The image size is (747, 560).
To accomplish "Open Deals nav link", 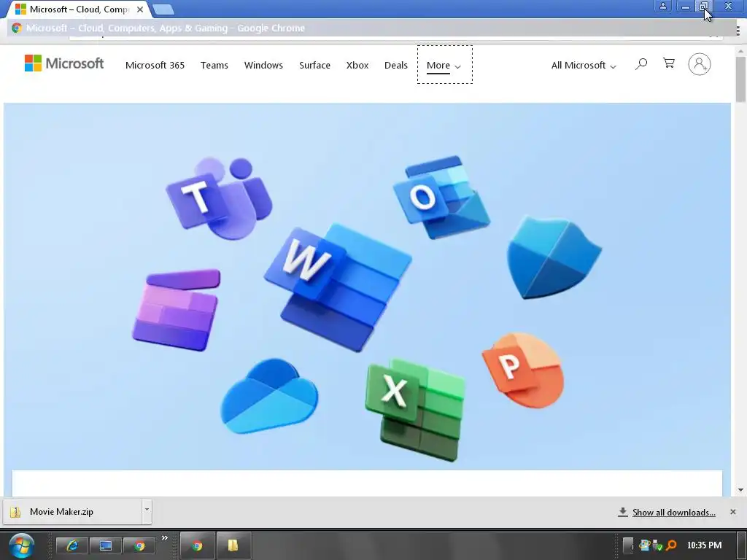I will click(x=396, y=65).
